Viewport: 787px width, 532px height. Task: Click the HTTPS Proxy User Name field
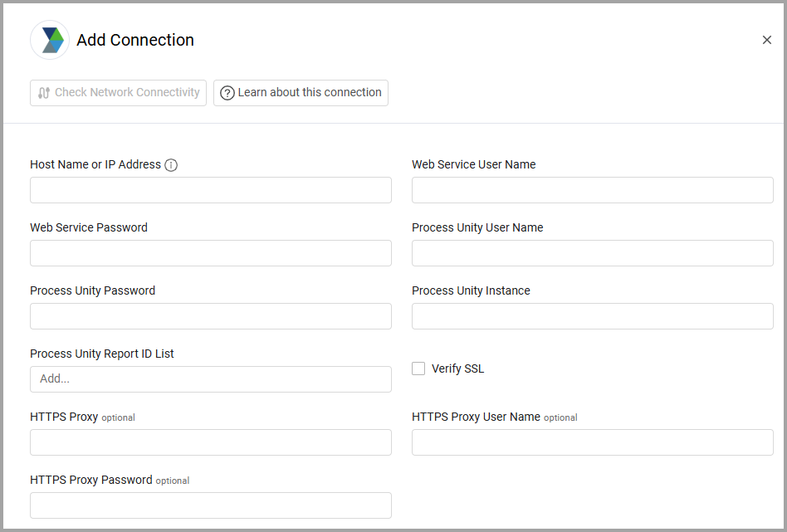click(x=593, y=442)
